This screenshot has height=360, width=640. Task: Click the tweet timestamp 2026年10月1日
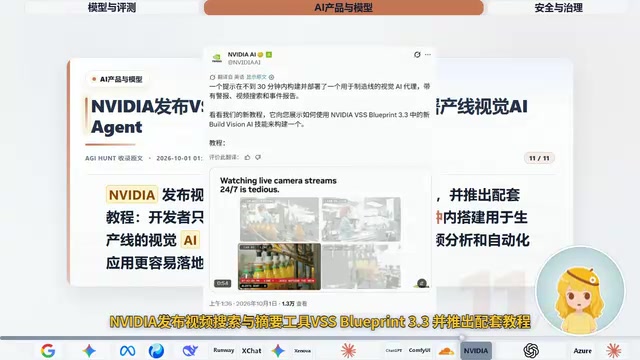[256, 304]
